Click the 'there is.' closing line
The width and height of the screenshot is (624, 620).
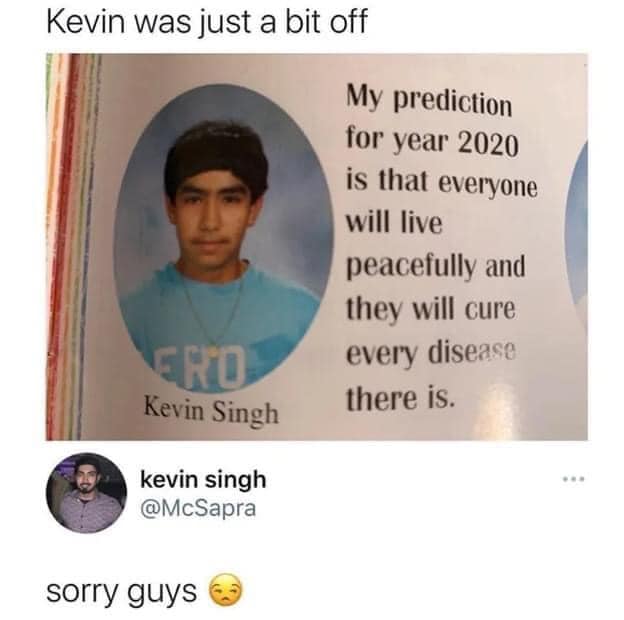coord(400,398)
